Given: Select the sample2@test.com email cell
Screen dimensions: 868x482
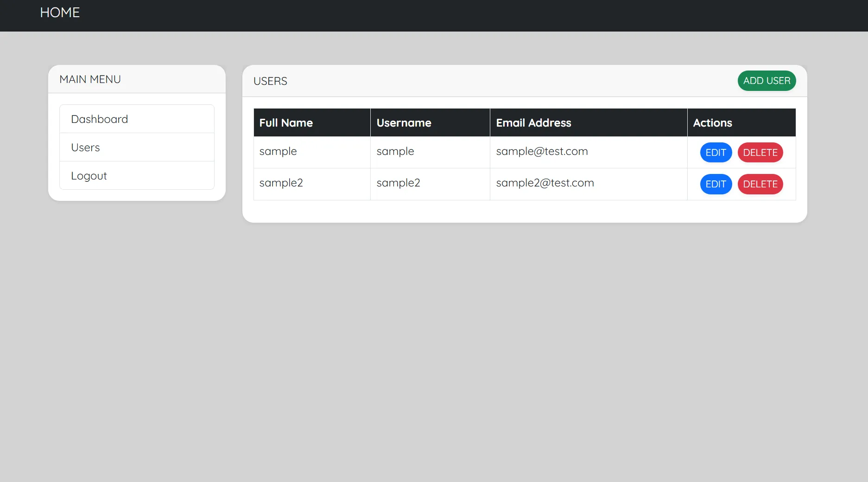Looking at the screenshot, I should pos(589,184).
